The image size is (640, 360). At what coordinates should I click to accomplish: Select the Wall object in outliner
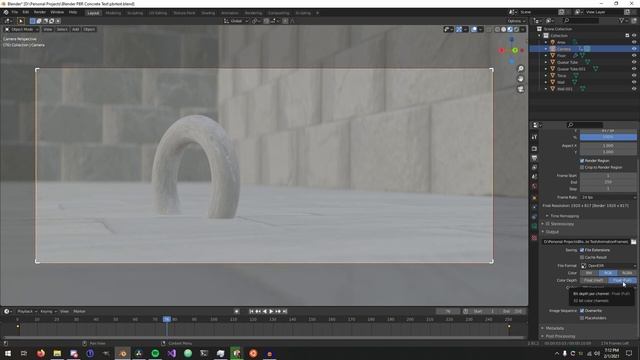[561, 82]
